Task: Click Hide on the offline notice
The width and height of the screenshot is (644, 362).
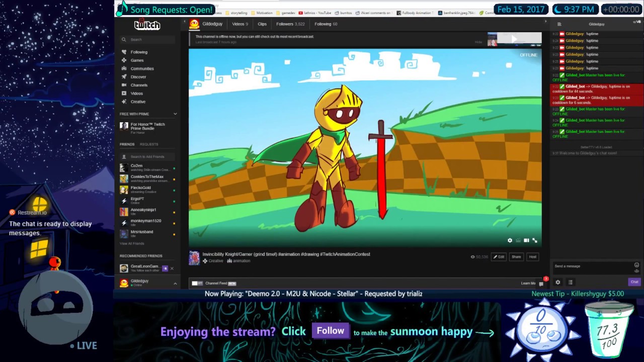Action: click(x=478, y=42)
